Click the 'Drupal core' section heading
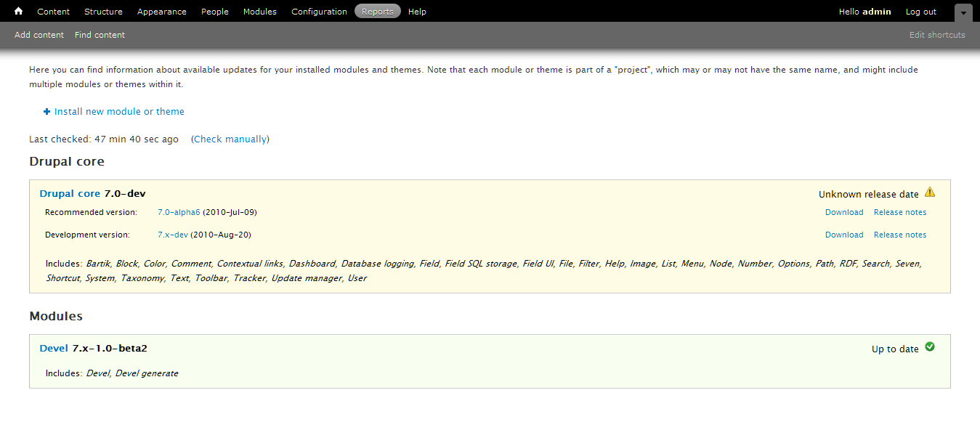Screen dimensions: 980x422 coord(67,161)
